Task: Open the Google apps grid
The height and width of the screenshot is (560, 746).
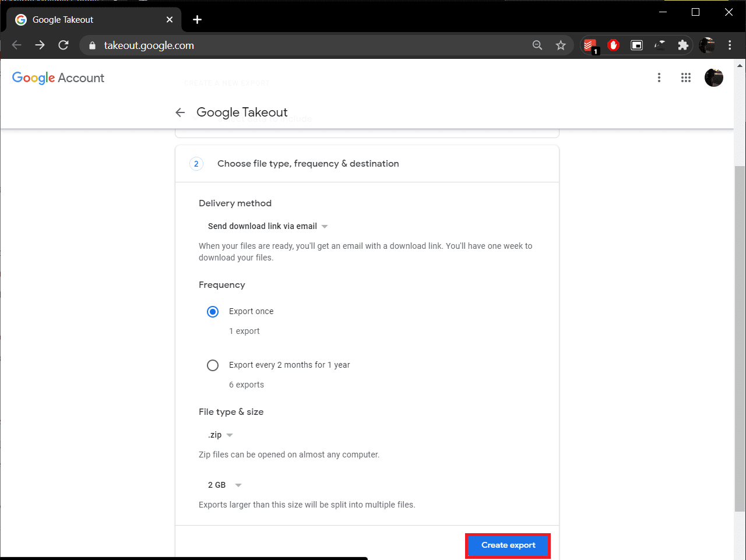Action: point(686,78)
